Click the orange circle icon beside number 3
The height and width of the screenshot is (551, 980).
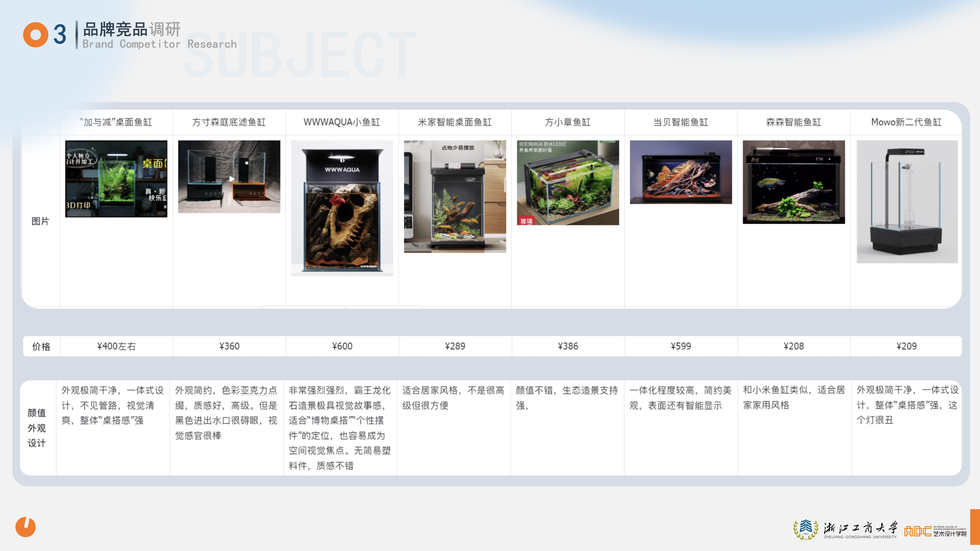pyautogui.click(x=35, y=35)
